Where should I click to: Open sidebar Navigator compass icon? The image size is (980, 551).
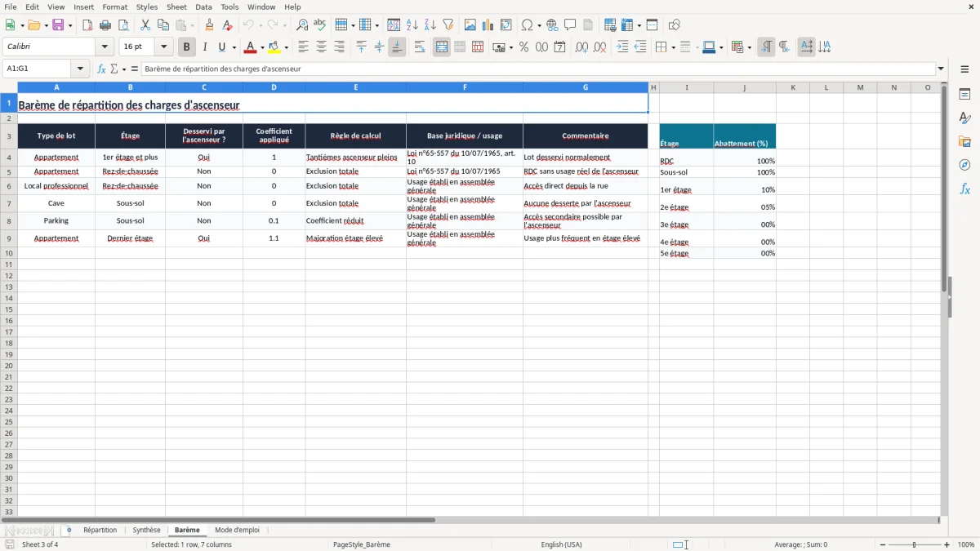point(964,165)
